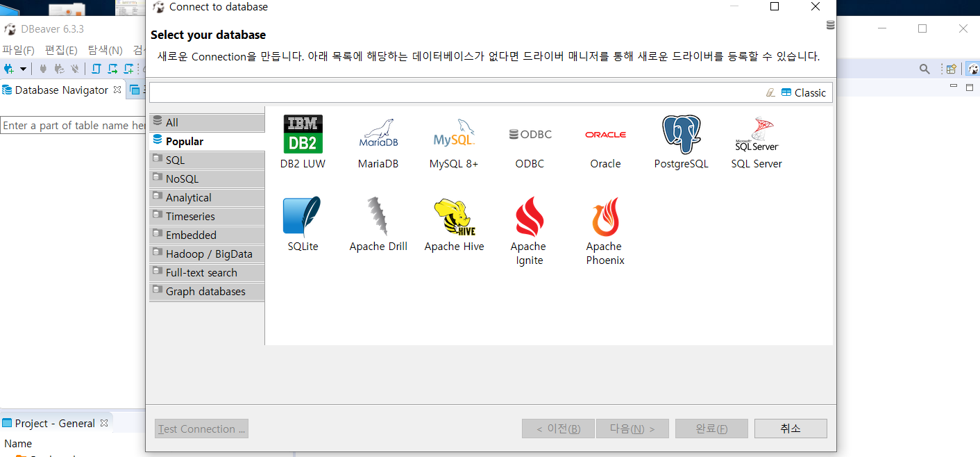Image resolution: width=980 pixels, height=457 pixels.
Task: Click the Open Perspective icon in main window
Action: click(x=952, y=69)
